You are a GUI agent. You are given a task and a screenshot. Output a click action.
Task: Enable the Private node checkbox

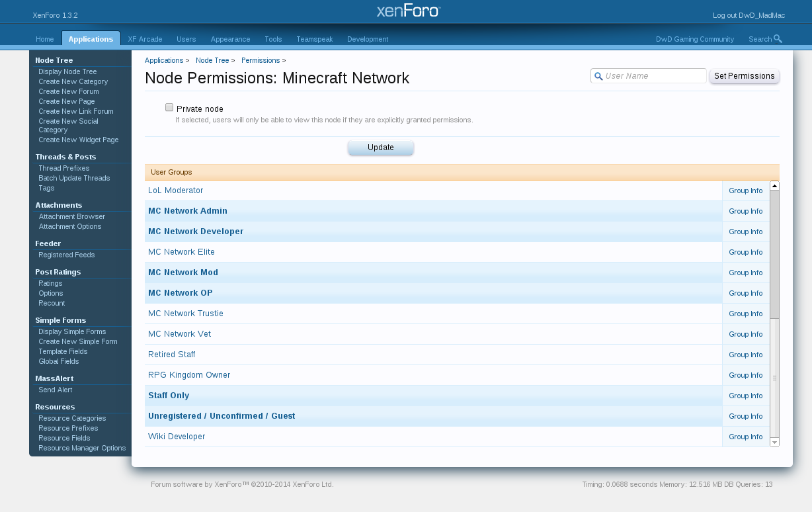169,108
